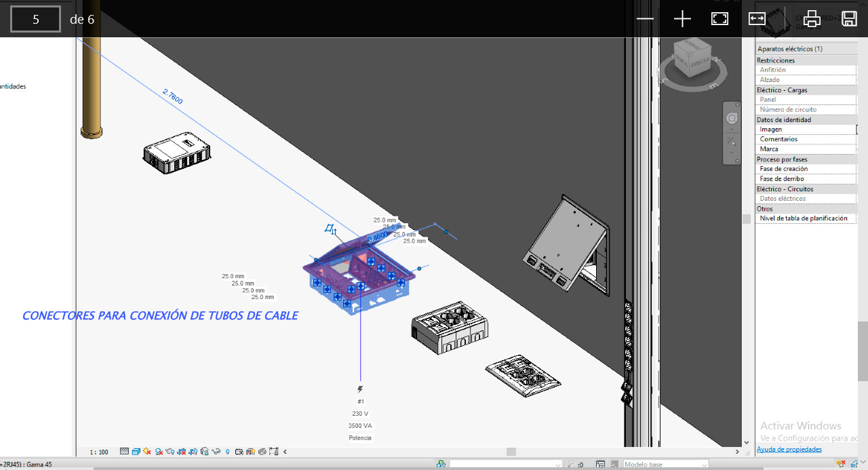Toggle full screen view mode
This screenshot has width=868, height=470.
pyautogui.click(x=719, y=19)
